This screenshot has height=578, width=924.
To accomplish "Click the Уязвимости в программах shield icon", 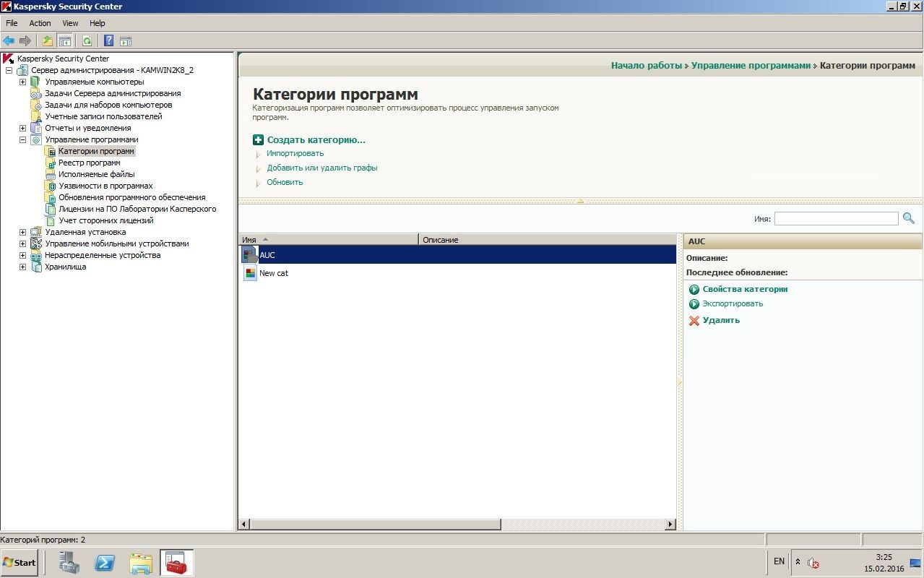I will coord(50,186).
